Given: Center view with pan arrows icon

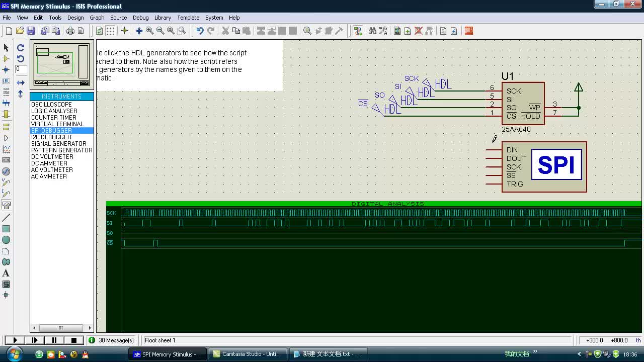Looking at the screenshot, I should pyautogui.click(x=139, y=31).
